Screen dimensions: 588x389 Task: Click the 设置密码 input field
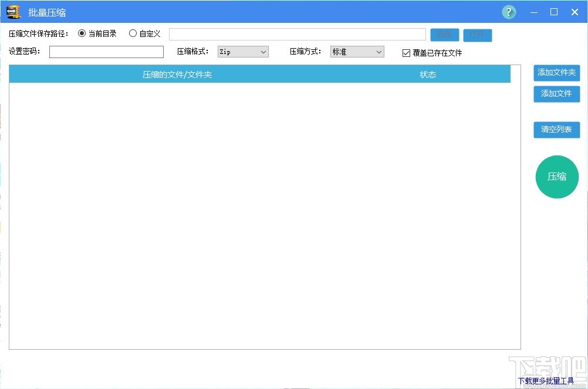[106, 52]
